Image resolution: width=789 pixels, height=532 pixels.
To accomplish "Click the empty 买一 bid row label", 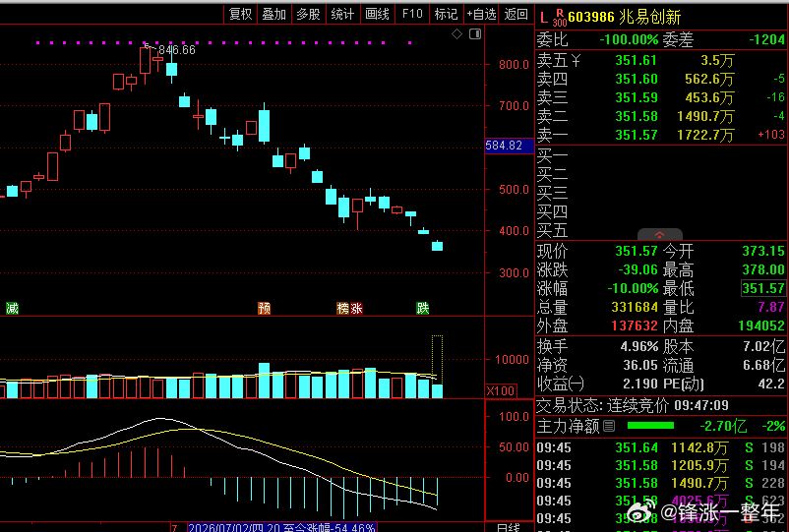I will click(552, 156).
